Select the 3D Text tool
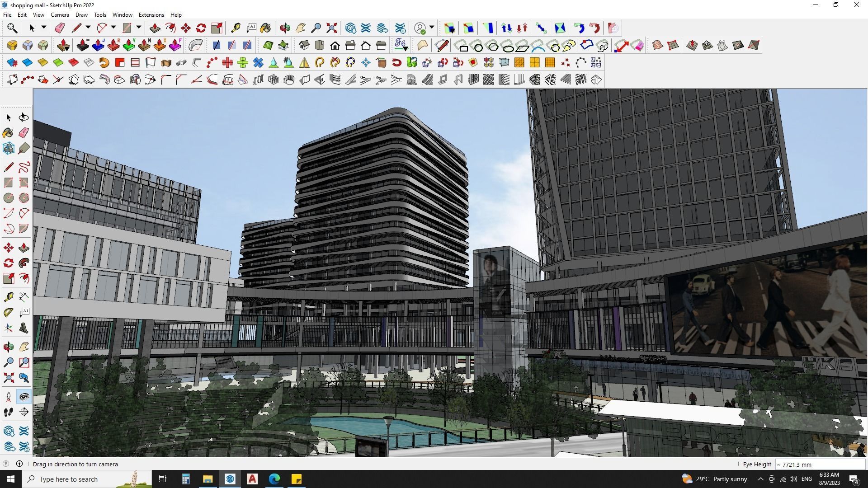The image size is (868, 488). point(24,328)
